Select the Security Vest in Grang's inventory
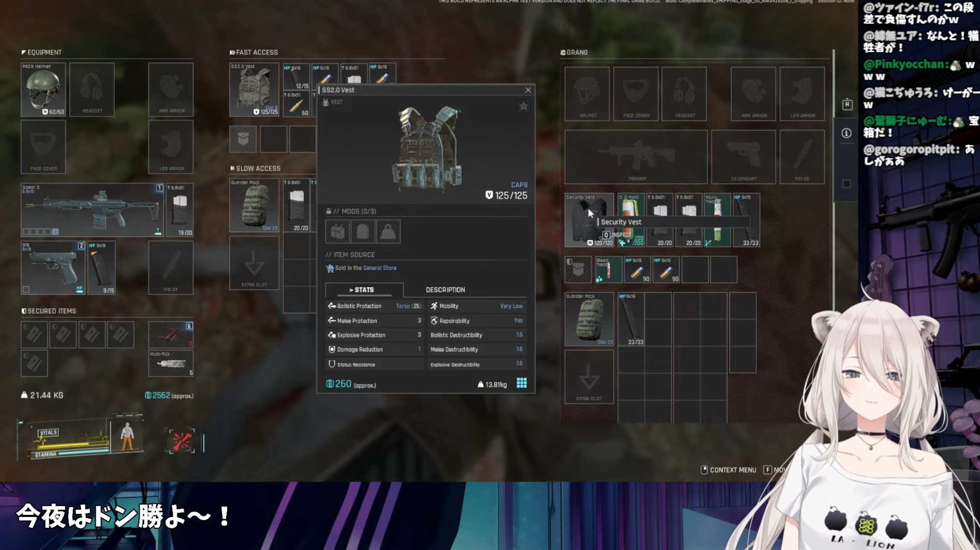 pos(589,220)
